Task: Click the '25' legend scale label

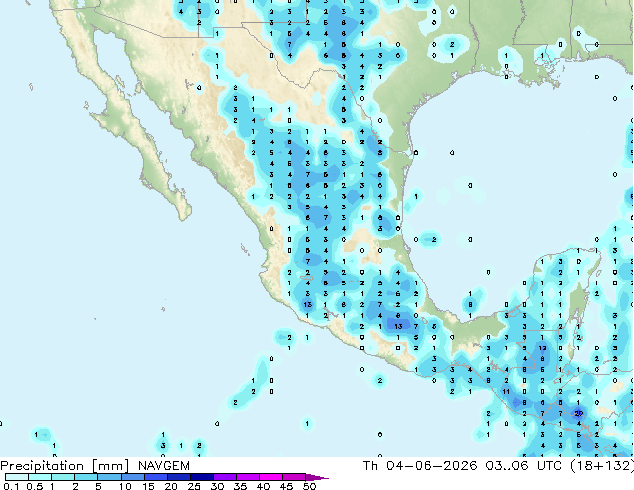Action: click(x=194, y=486)
